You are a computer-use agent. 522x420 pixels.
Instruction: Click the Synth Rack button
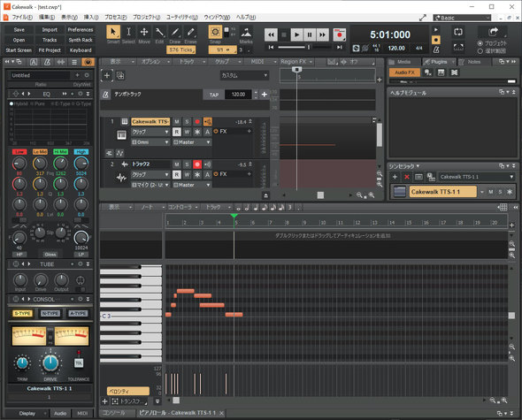coord(81,40)
